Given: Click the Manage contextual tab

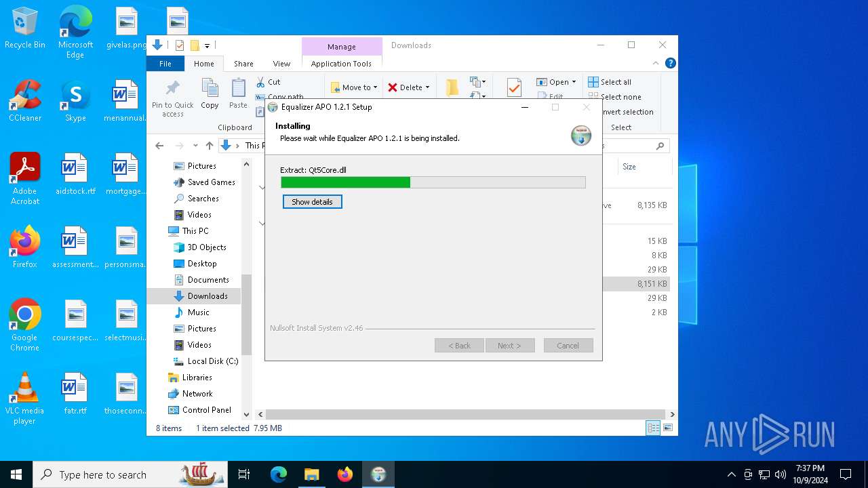Looking at the screenshot, I should (x=341, y=46).
